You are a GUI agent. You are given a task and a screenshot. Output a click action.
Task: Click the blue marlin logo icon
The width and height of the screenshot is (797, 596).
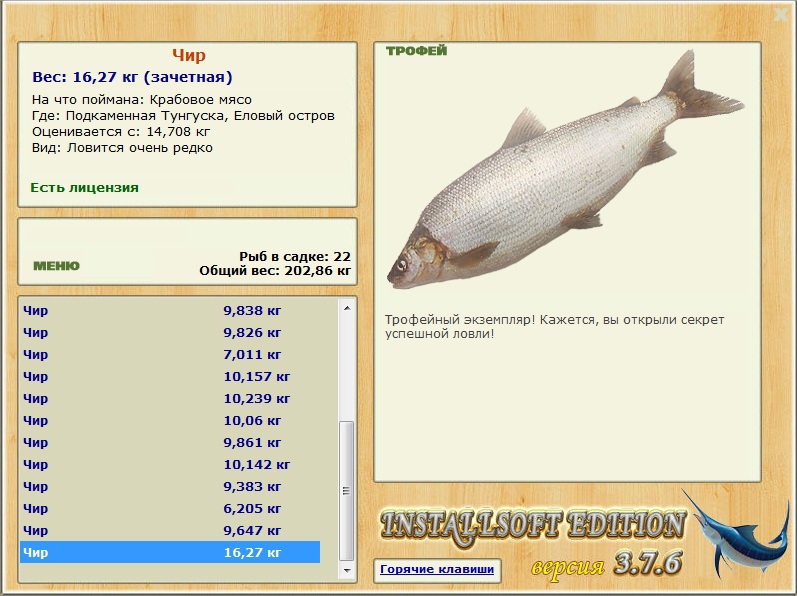(737, 534)
